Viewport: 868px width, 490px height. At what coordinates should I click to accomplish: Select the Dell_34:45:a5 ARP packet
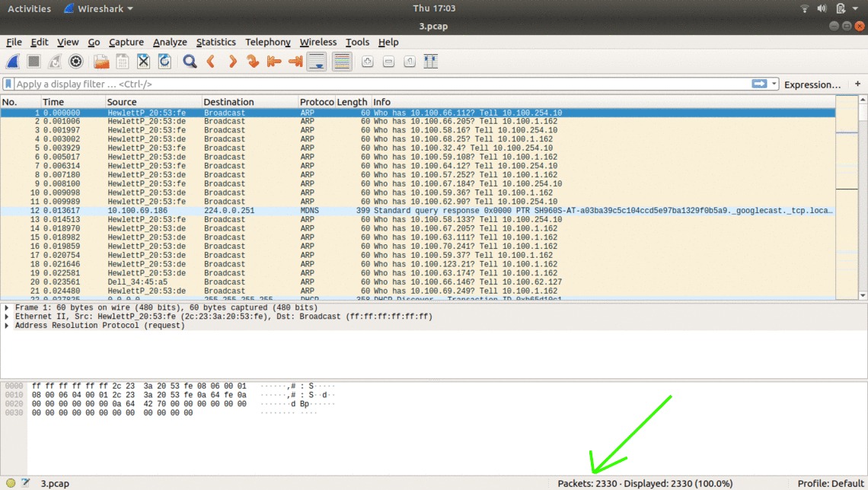[418, 282]
